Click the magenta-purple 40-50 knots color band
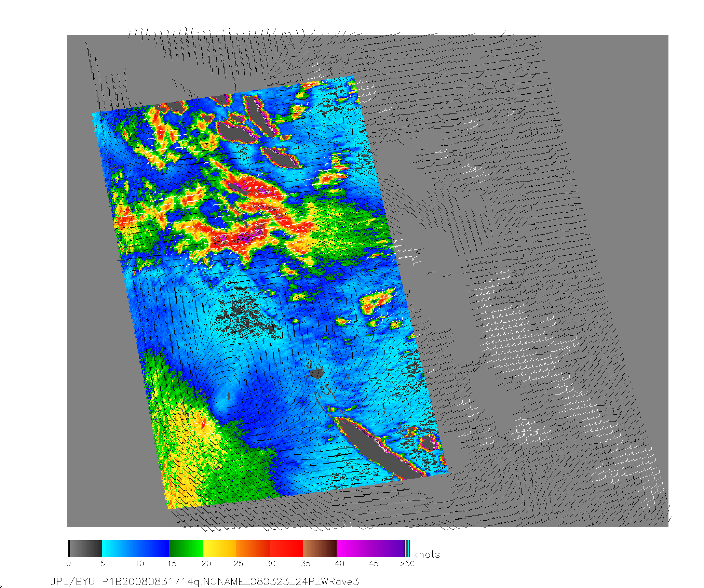This screenshot has height=588, width=704. pos(370,549)
